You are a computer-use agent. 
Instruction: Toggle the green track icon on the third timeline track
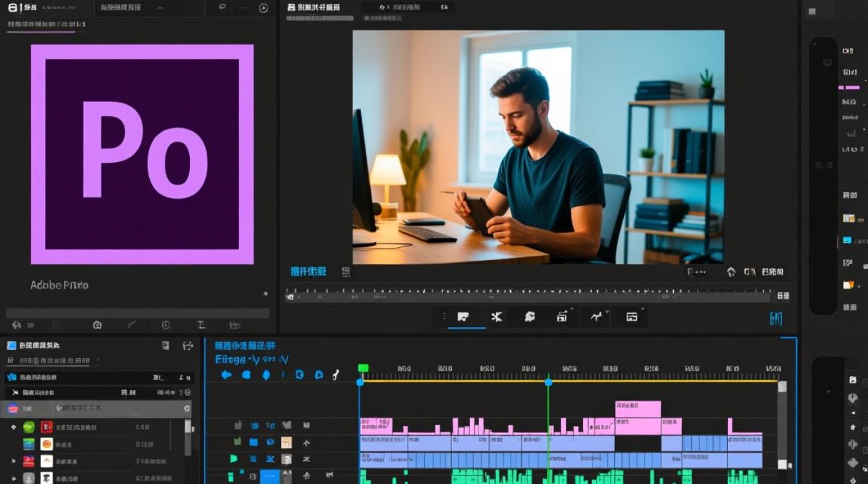[234, 459]
